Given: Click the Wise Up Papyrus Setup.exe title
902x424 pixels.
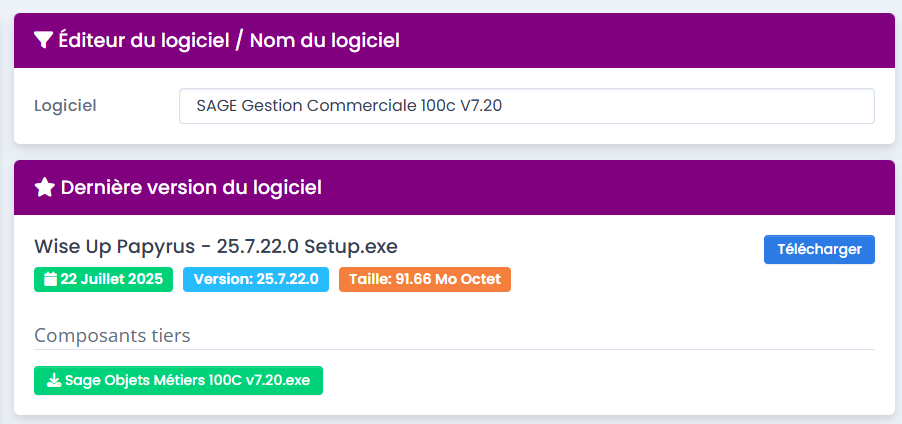Looking at the screenshot, I should point(216,246).
